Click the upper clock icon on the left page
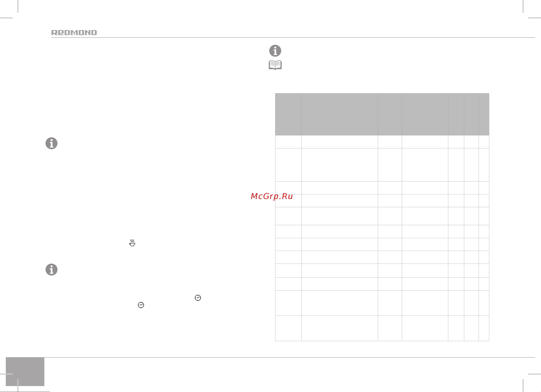The width and height of the screenshot is (541, 392). 198,298
